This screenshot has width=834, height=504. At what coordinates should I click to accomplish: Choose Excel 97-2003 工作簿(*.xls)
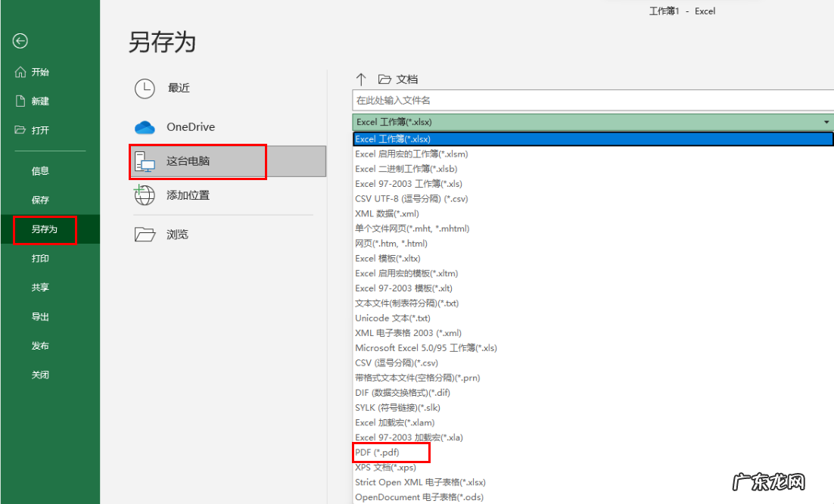[409, 184]
